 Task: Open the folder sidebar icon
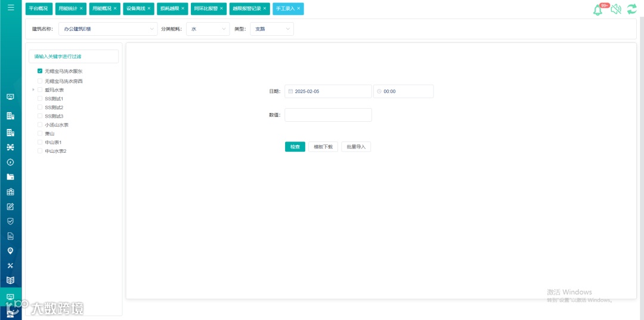click(11, 177)
